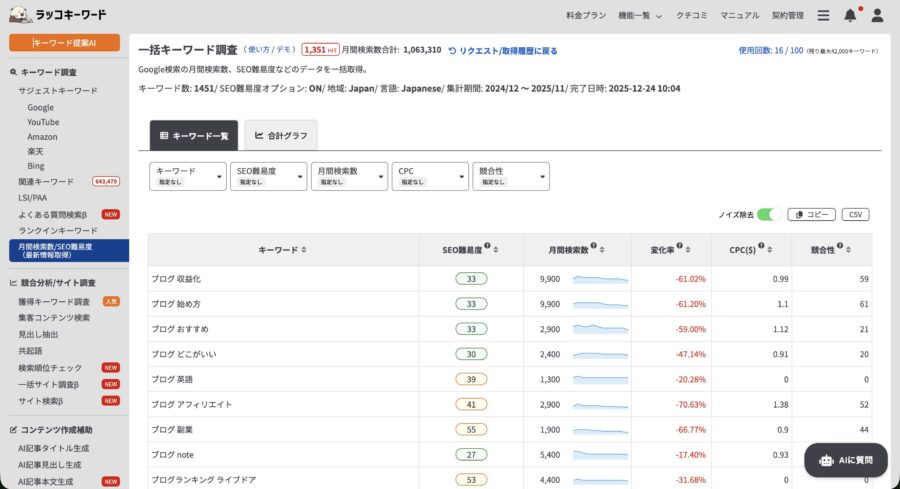900x489 pixels.
Task: Click the return arrow before リクエスト/取得履歴に戻る
Action: click(x=452, y=51)
